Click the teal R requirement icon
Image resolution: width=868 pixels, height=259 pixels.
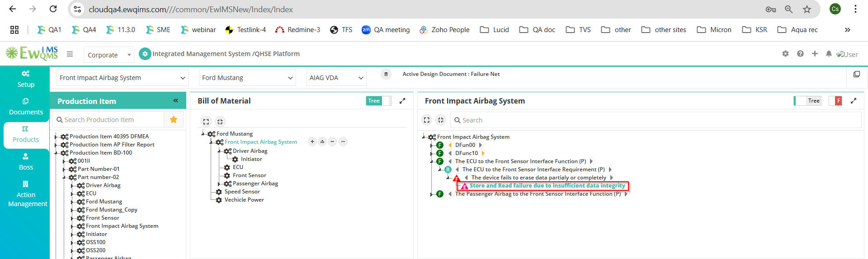pos(448,170)
